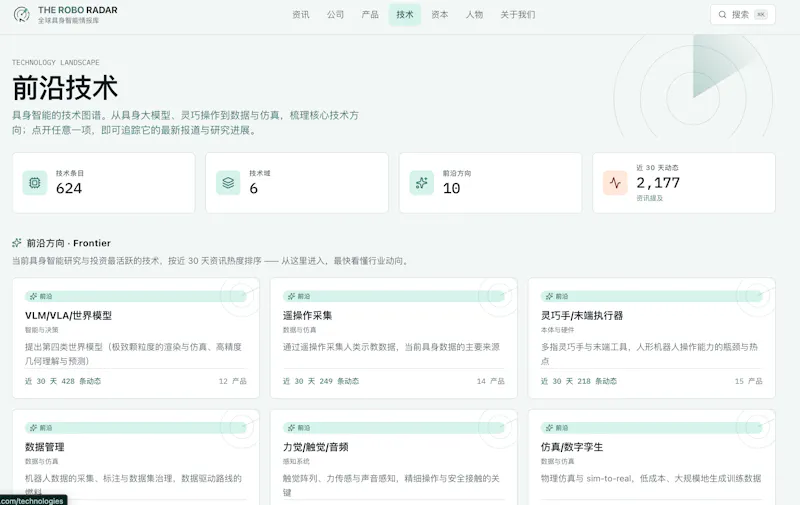Viewport: 800px width, 505px height.
Task: Click 智能与决策 category label
Action: tap(42, 330)
